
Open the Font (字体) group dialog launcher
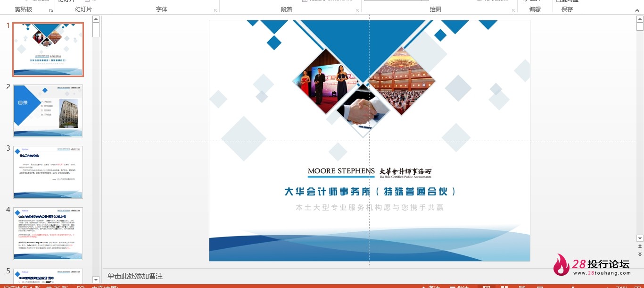(x=216, y=10)
